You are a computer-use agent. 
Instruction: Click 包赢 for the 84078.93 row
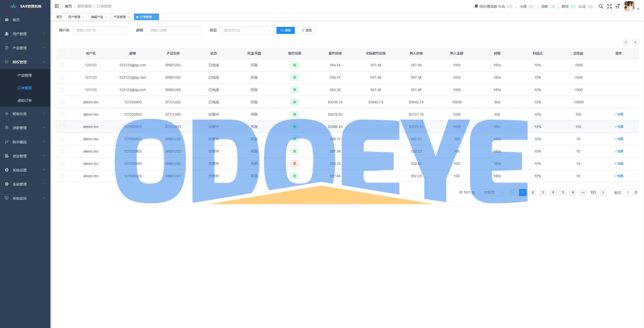pos(619,114)
